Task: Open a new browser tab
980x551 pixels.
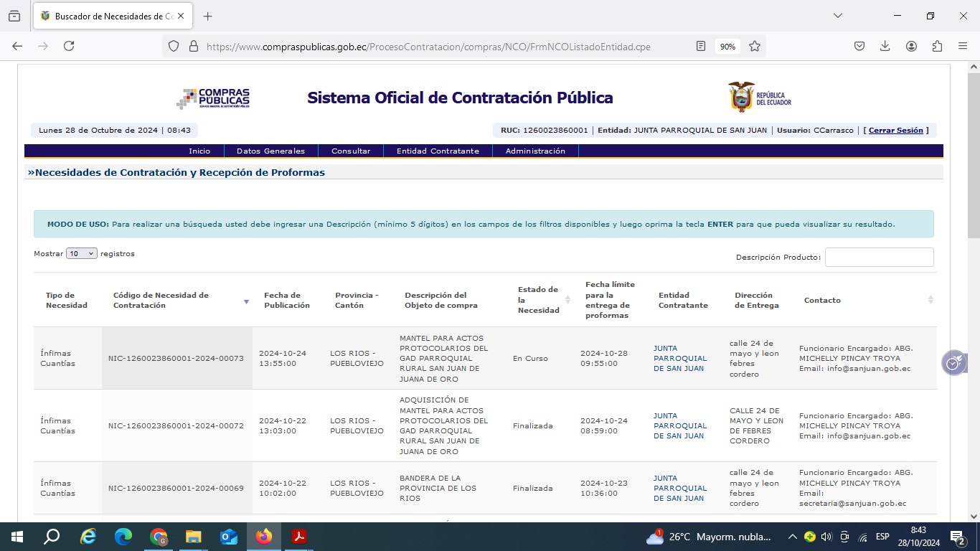Action: coord(208,17)
